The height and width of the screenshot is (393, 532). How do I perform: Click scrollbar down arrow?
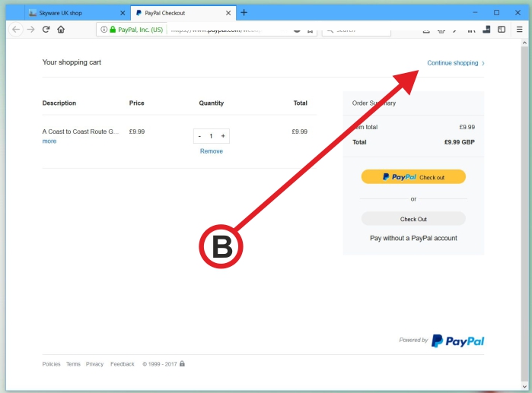[x=524, y=386]
